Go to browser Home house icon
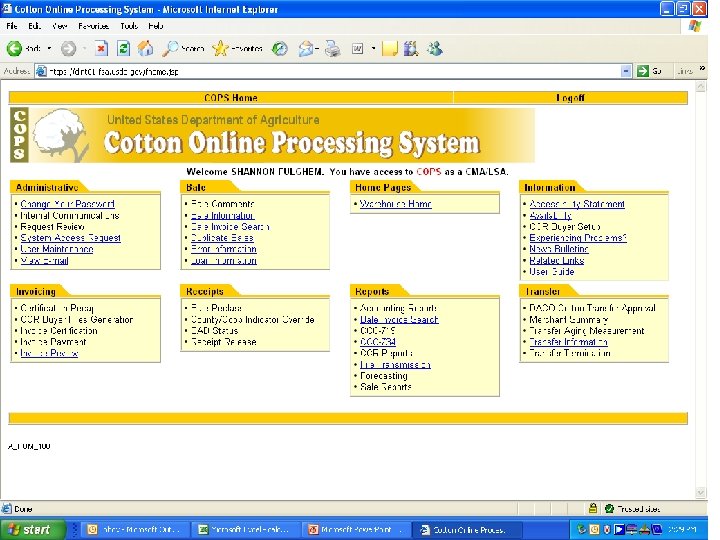The height and width of the screenshot is (540, 720). [146, 48]
